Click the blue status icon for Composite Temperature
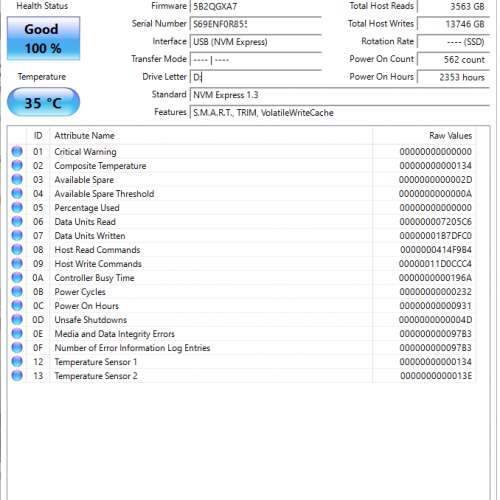The height and width of the screenshot is (500, 500). [x=17, y=165]
